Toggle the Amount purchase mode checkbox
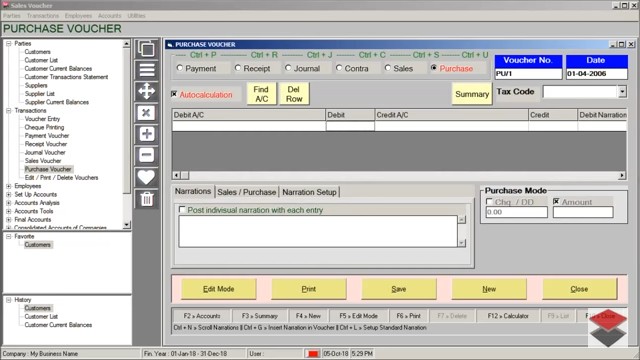 coord(556,202)
